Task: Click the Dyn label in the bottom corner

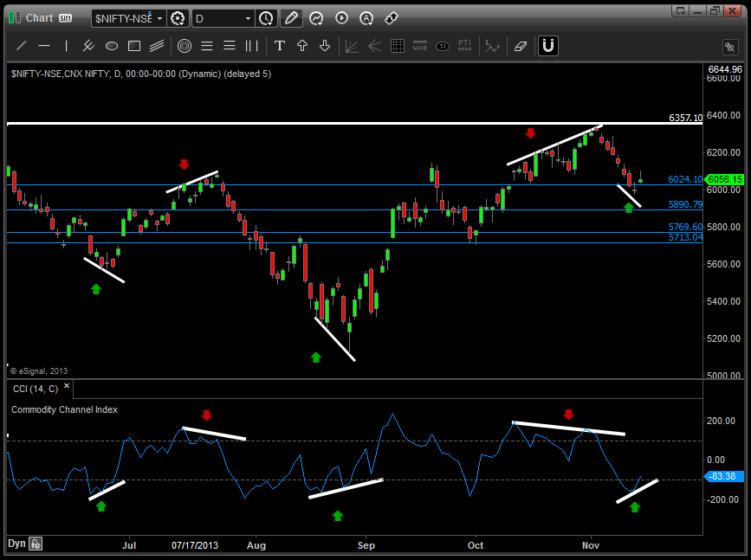Action: coord(16,544)
